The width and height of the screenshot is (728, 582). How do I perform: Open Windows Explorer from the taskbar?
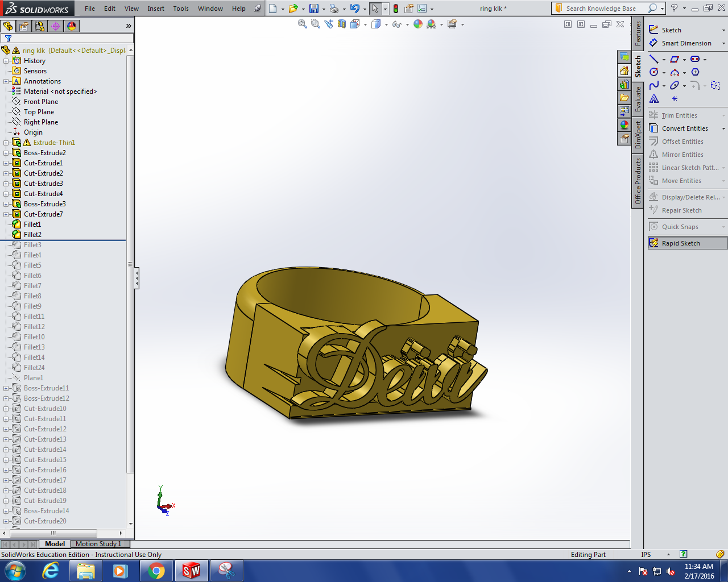click(x=86, y=571)
